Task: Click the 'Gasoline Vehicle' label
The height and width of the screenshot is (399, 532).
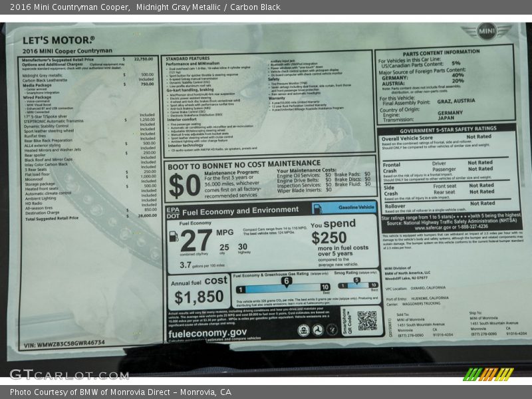Action: tap(356, 207)
